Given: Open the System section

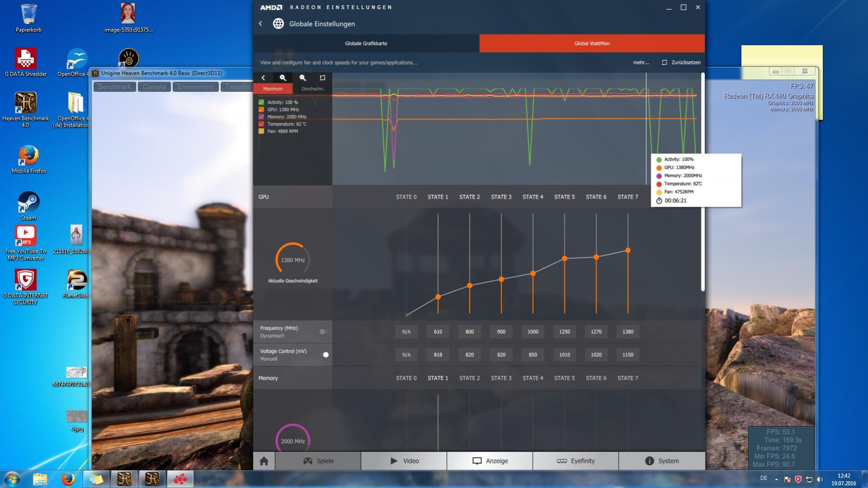Looking at the screenshot, I should (x=662, y=461).
